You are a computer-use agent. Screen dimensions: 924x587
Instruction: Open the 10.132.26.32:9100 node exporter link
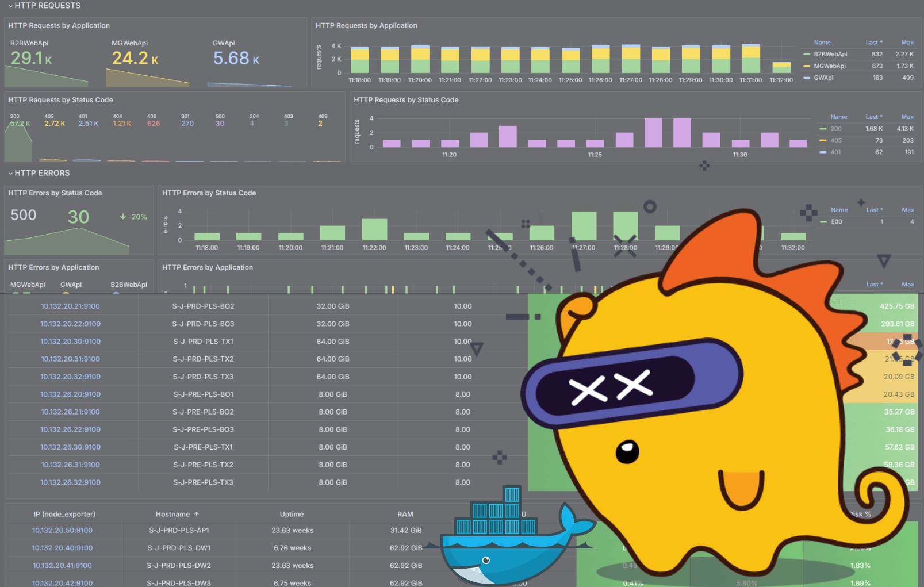click(x=70, y=482)
